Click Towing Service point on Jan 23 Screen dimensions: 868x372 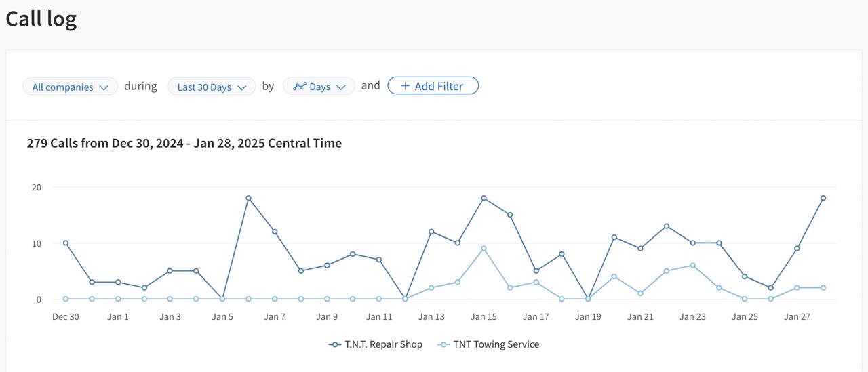pos(692,265)
